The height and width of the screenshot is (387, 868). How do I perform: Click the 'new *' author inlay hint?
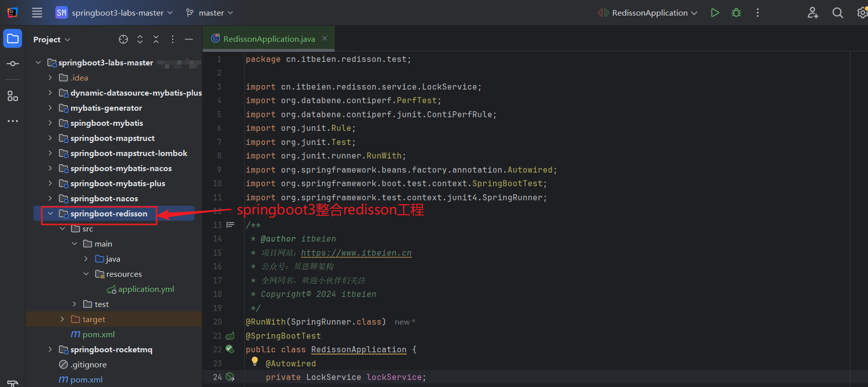click(x=405, y=322)
